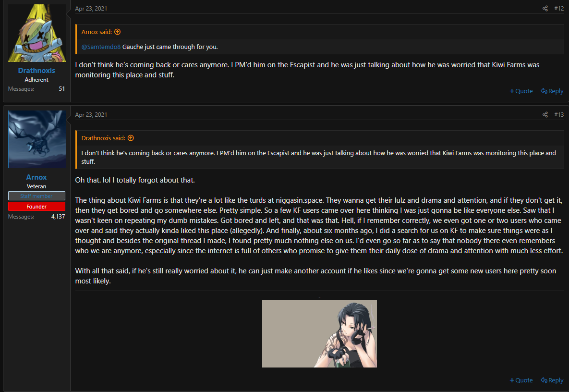Click the Quote button on Arnox's post

[521, 380]
